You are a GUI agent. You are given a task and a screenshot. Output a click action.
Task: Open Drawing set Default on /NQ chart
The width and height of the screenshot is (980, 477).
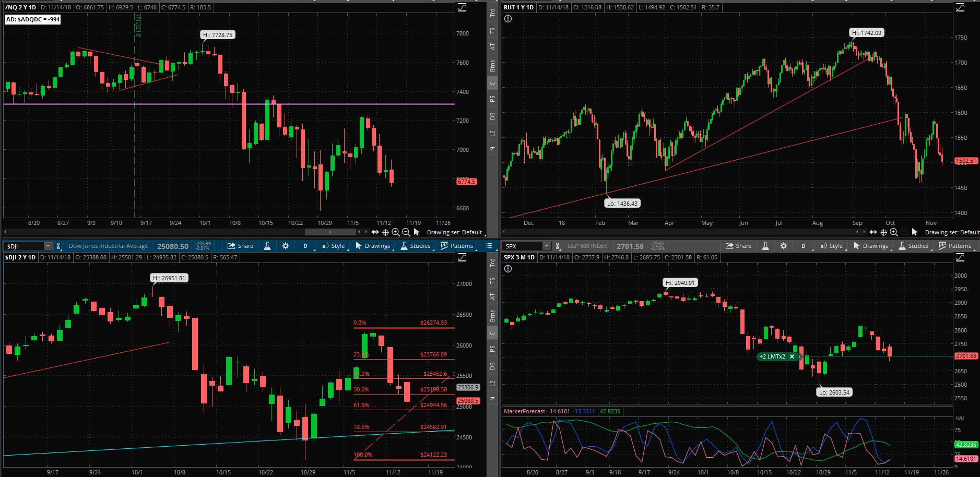[455, 232]
